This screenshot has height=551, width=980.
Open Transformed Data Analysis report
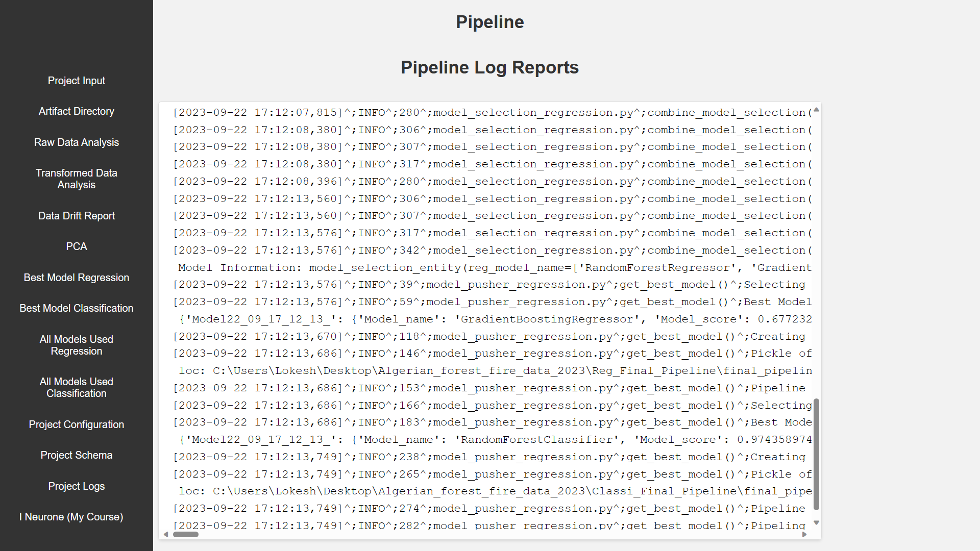coord(76,179)
